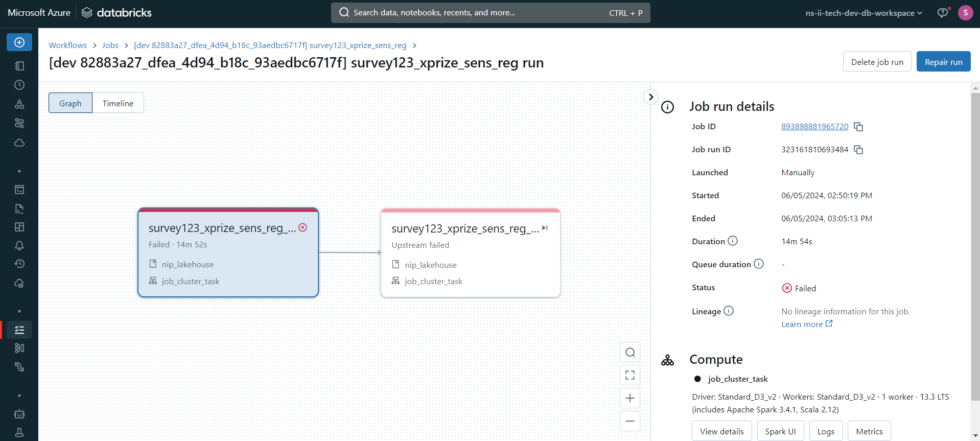Select the highlighted Job Runs sidebar icon
The width and height of the screenshot is (980, 441).
point(19,330)
